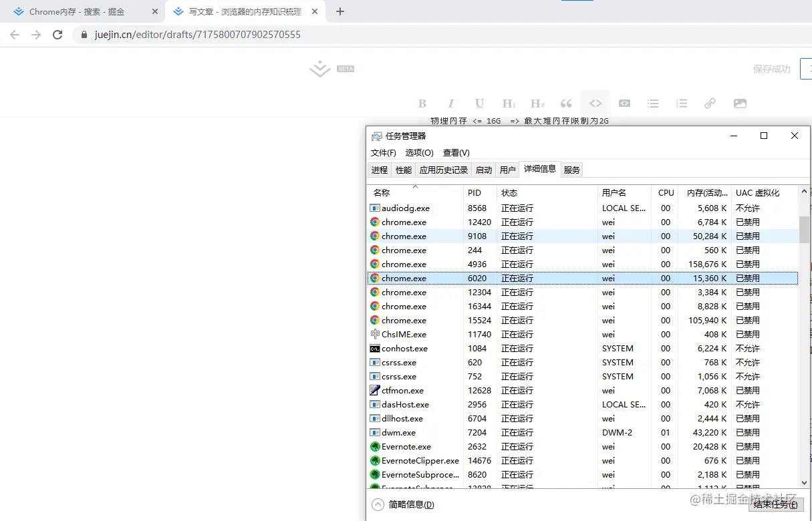Open the 文件(F) menu
The height and width of the screenshot is (521, 812).
384,152
